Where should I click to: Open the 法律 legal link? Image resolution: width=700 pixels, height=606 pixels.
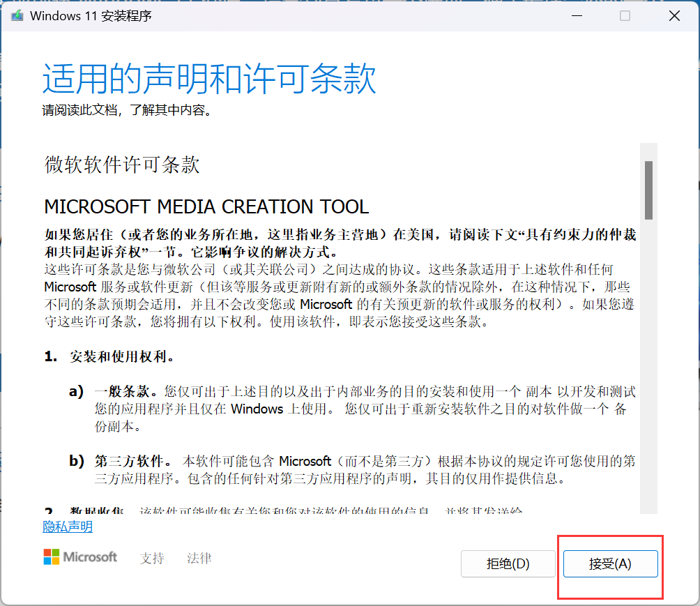click(199, 558)
